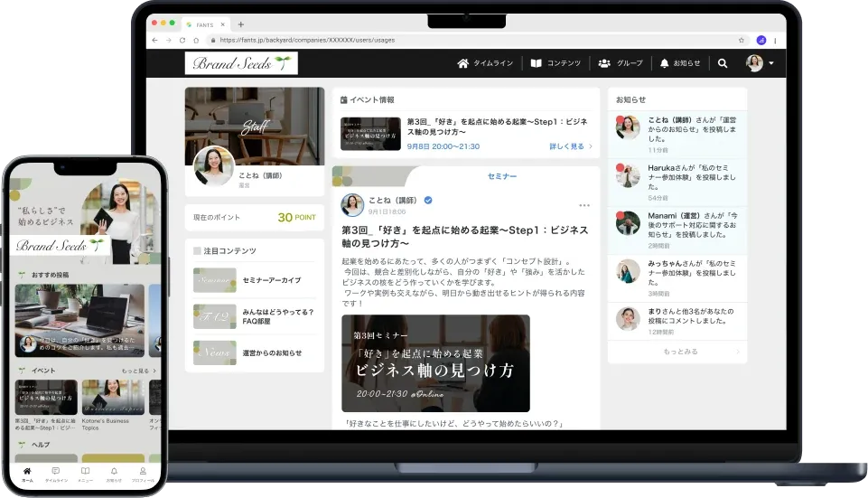Expand the user avatar dropdown arrow
Image resolution: width=868 pixels, height=498 pixels.
pyautogui.click(x=771, y=63)
